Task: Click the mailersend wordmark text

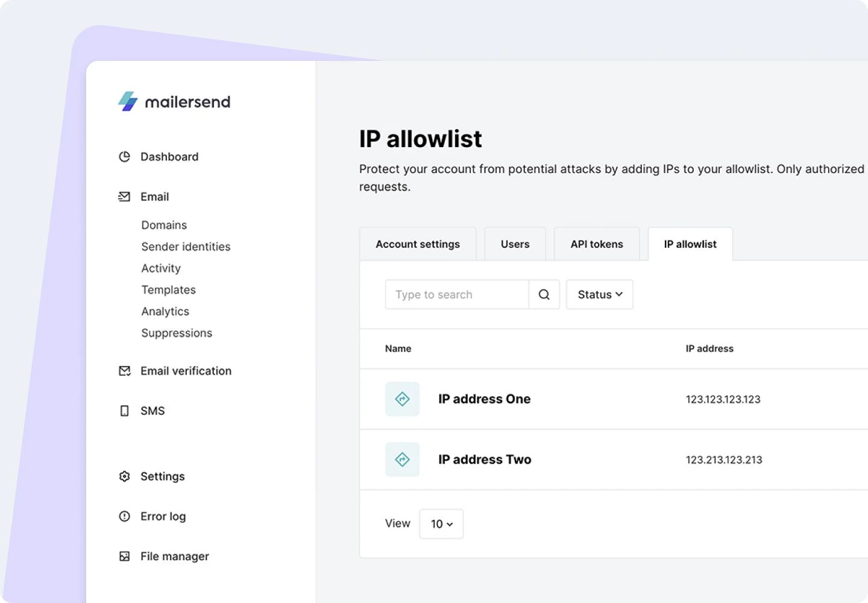Action: coord(187,102)
